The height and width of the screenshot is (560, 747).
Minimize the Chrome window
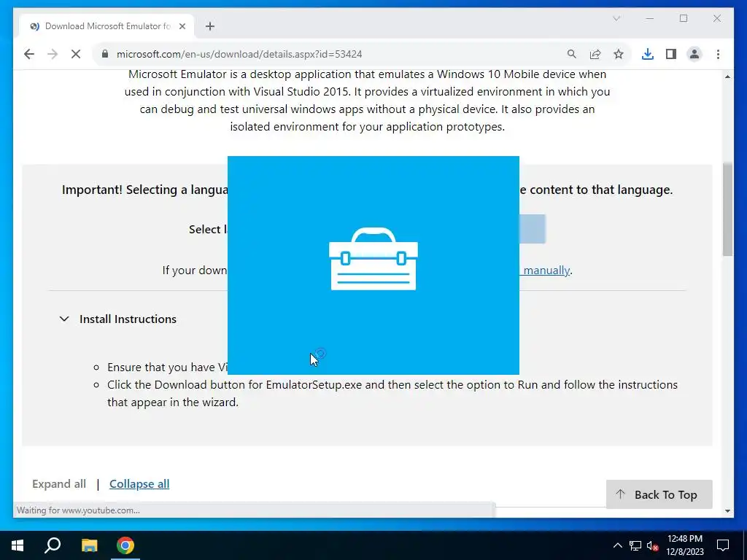pos(650,18)
